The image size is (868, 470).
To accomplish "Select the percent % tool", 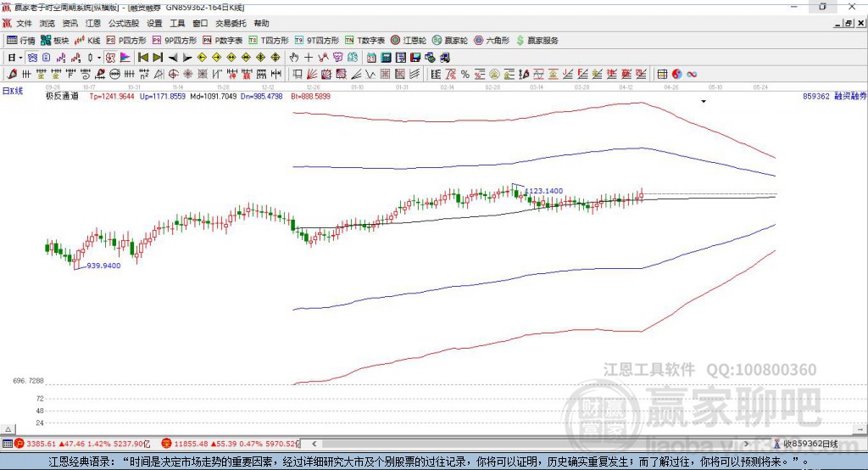I will pos(465,75).
